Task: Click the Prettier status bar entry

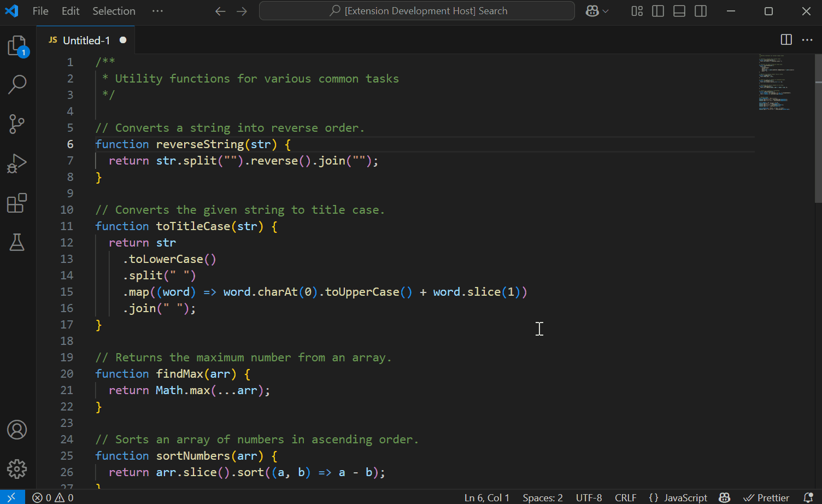Action: pos(767,497)
